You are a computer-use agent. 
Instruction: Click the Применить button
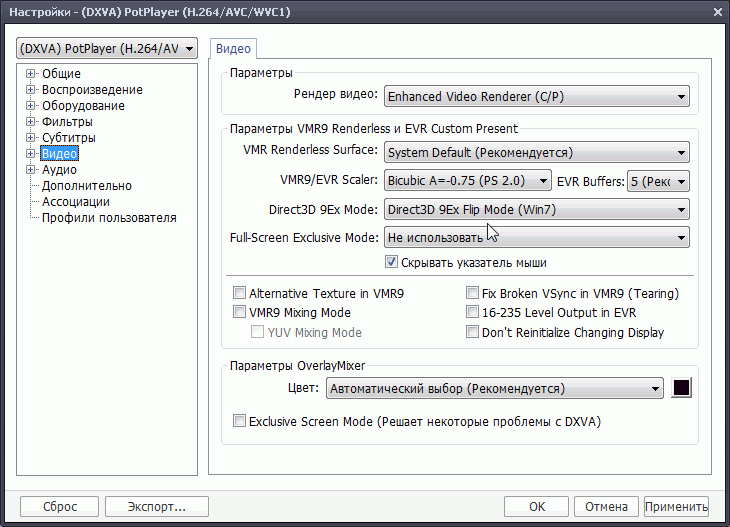676,506
